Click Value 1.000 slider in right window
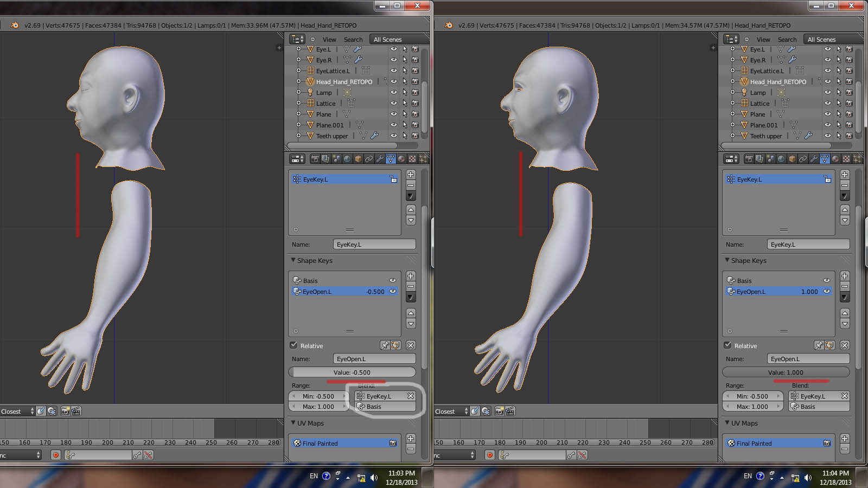This screenshot has width=868, height=488. click(786, 372)
